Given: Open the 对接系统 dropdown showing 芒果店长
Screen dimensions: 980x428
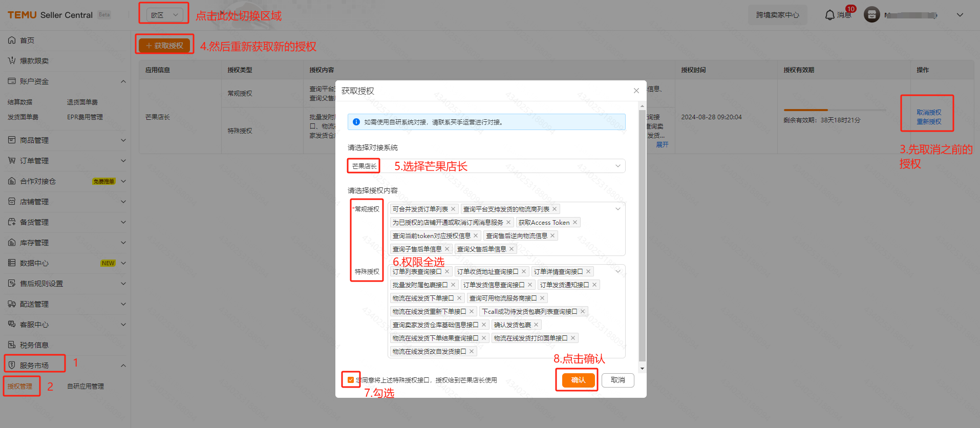Looking at the screenshot, I should coord(486,166).
